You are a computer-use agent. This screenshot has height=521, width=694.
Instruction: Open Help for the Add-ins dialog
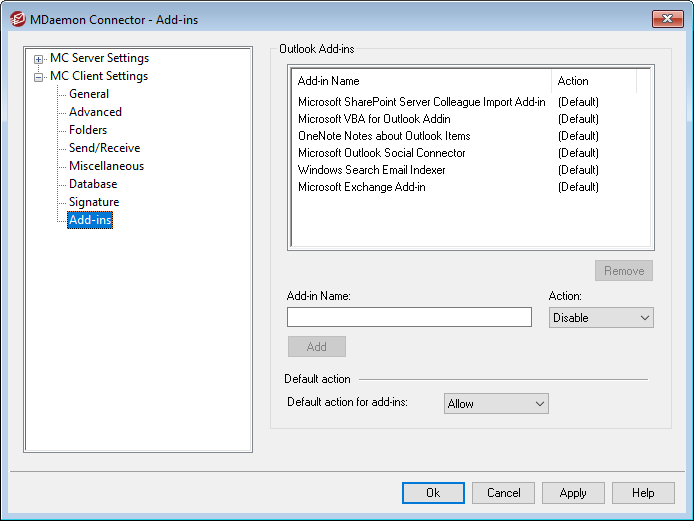click(x=643, y=493)
